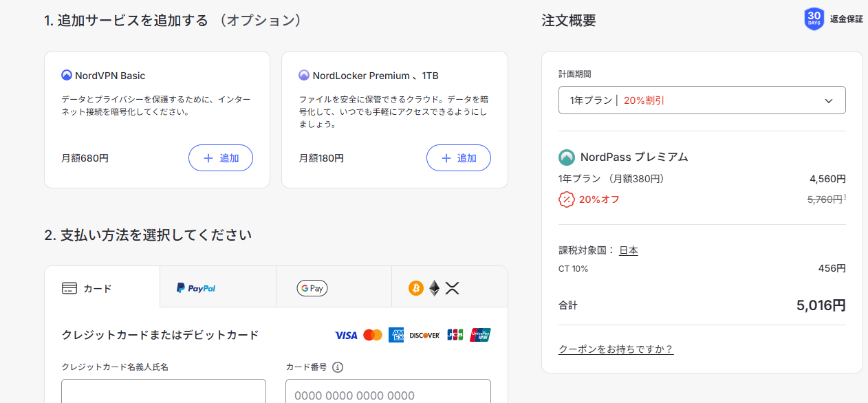
Task: Click the クレジットカードまたはデビットカード heading
Action: click(x=160, y=335)
